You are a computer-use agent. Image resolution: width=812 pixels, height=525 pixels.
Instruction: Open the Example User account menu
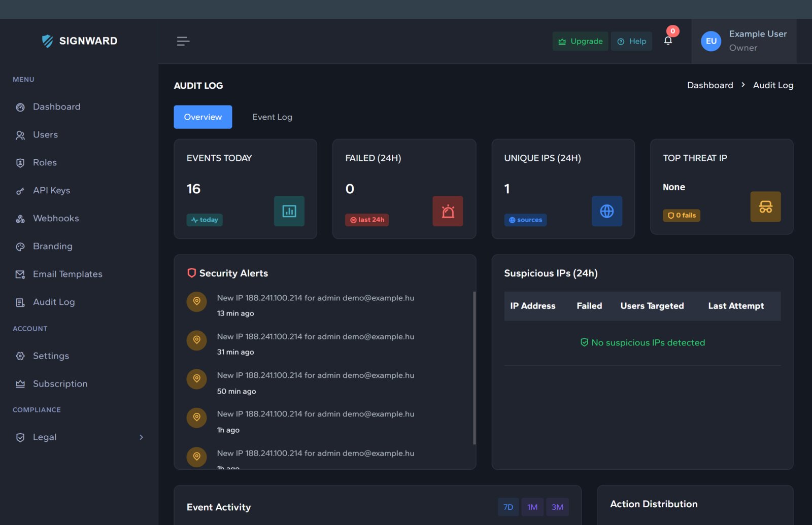(x=744, y=41)
